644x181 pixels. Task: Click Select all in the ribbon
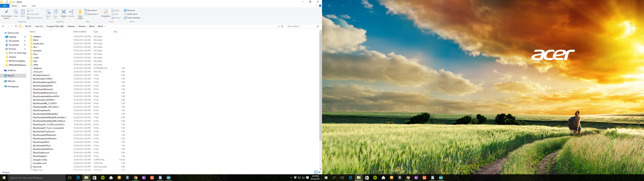130,10
